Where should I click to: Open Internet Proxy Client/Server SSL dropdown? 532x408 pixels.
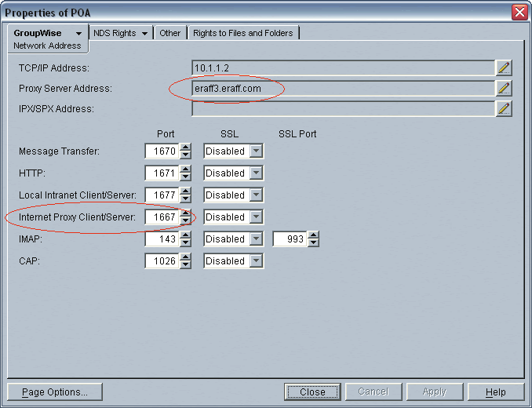pyautogui.click(x=256, y=217)
